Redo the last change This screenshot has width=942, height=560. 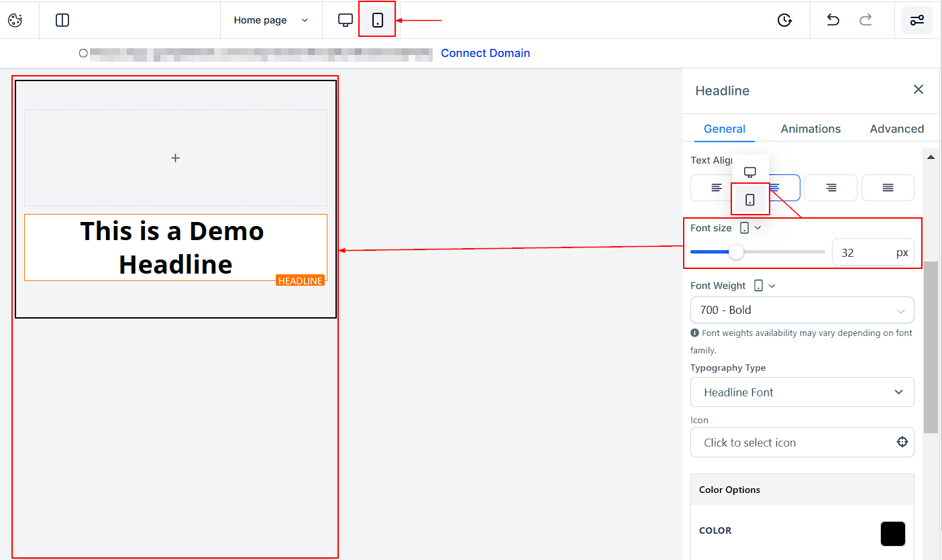coord(866,20)
